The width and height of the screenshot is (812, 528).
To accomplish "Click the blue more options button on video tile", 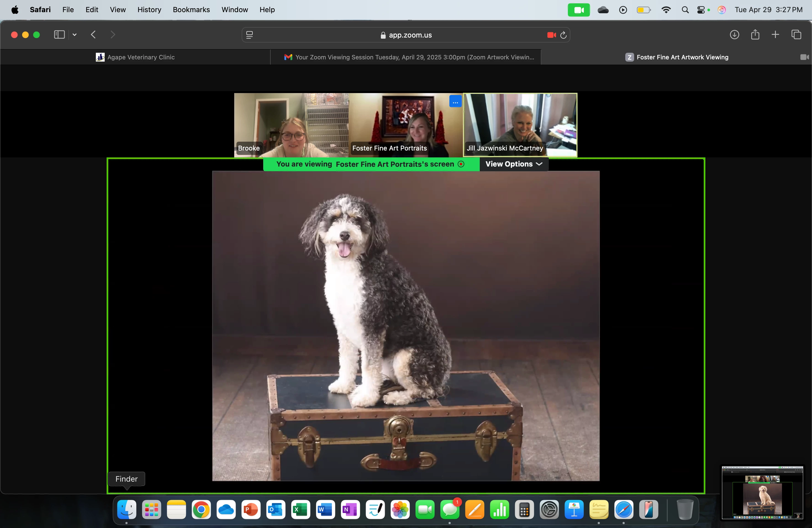I will pos(455,102).
